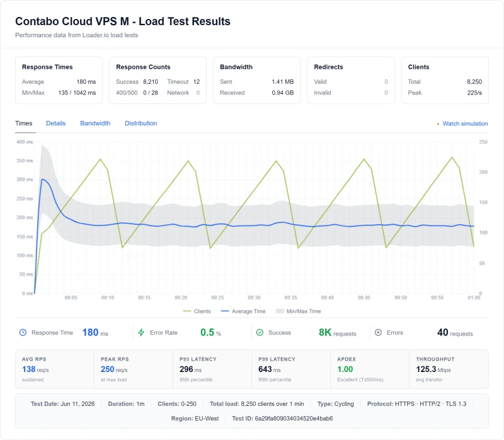Click the Clients card heading
Image resolution: width=504 pixels, height=440 pixels.
point(418,67)
